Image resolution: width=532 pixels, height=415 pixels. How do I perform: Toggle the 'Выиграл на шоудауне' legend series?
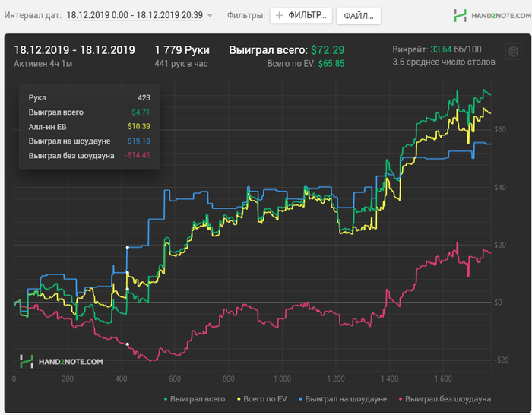tap(343, 399)
